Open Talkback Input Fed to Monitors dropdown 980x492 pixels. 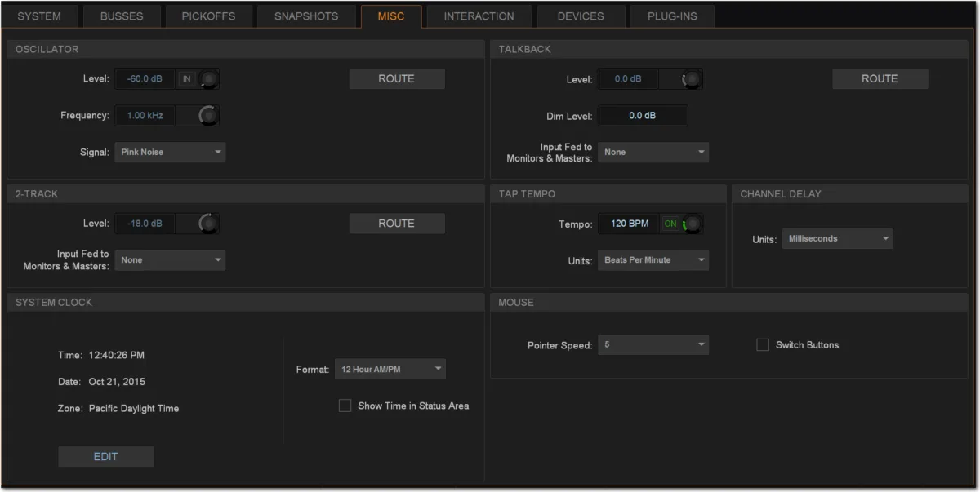coord(653,152)
